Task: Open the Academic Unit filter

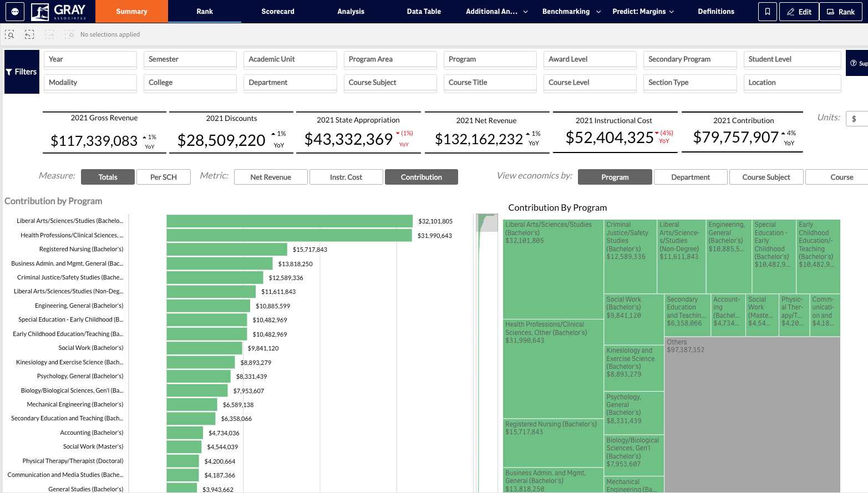Action: pos(290,59)
